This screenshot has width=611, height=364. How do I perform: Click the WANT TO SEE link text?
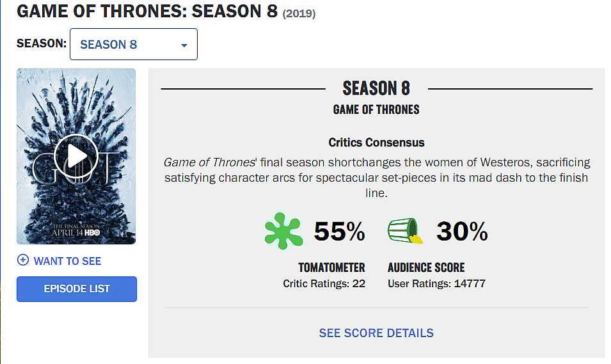point(67,261)
